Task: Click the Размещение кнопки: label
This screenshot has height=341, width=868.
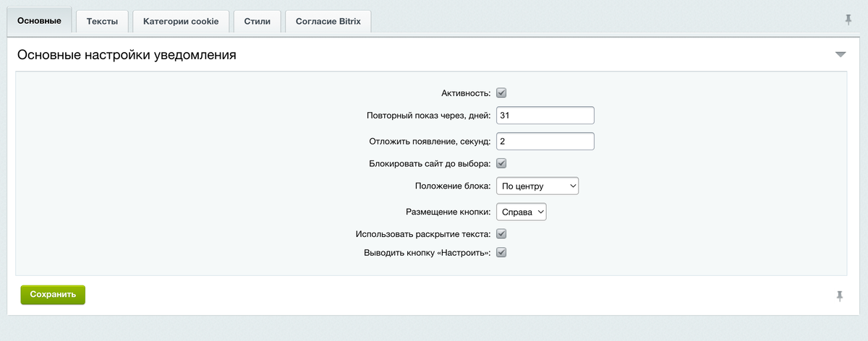Action: pos(448,212)
